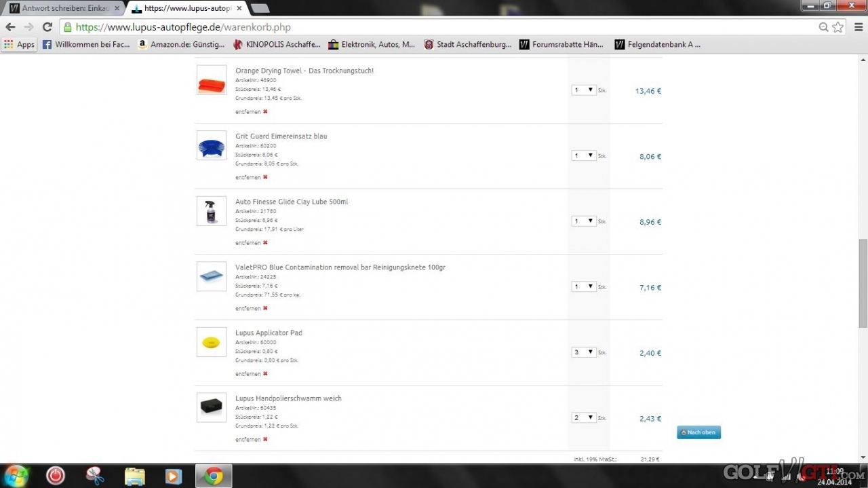Open the Chrome menu (hamburger icon)

click(x=859, y=27)
